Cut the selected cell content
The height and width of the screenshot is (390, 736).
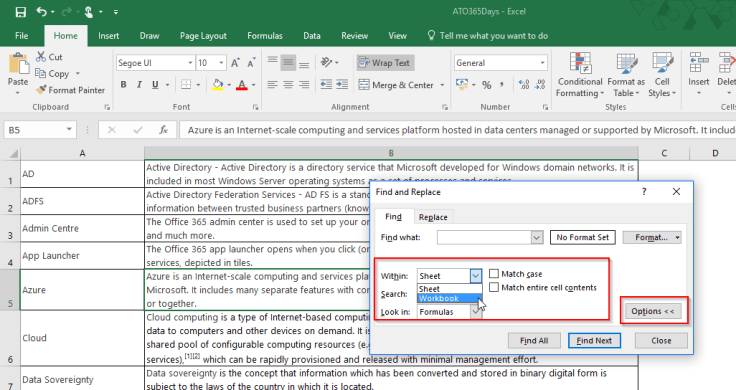(x=49, y=57)
